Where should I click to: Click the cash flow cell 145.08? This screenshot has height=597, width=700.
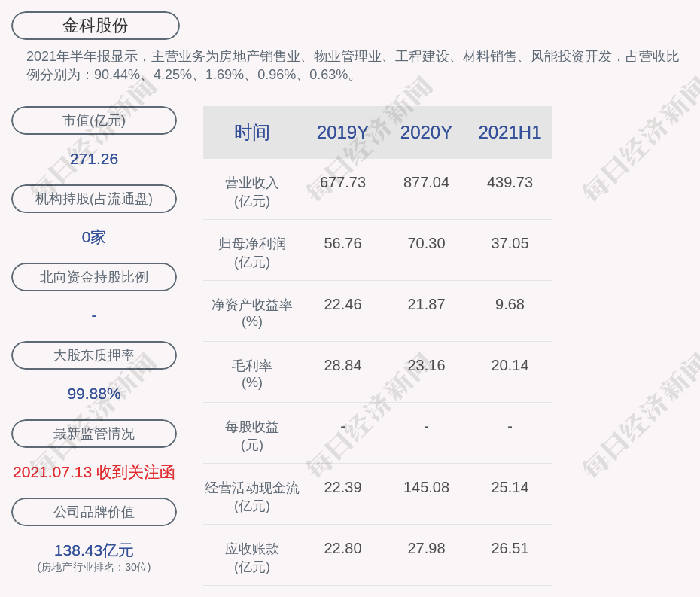[x=426, y=487]
